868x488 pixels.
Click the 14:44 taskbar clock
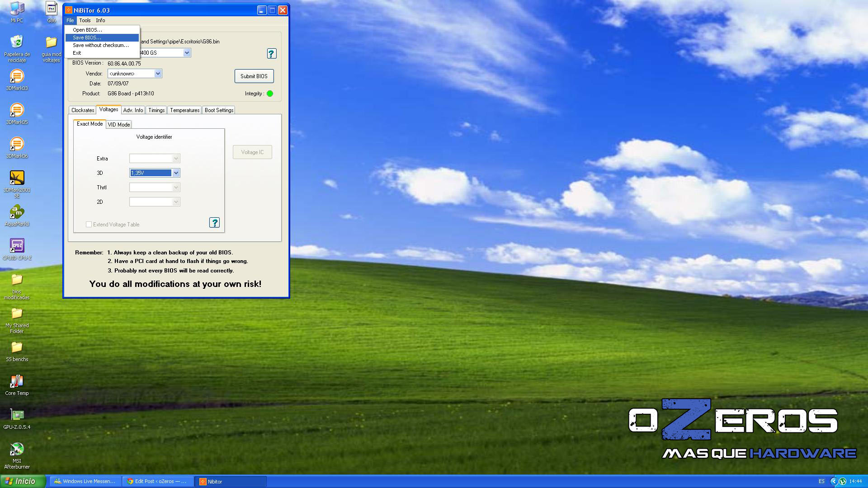click(855, 482)
